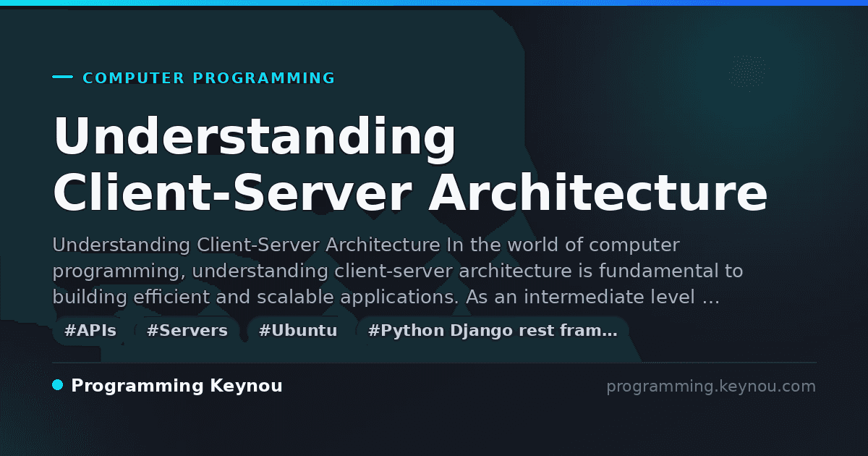The width and height of the screenshot is (868, 456).
Task: Click the cyan dot beside Programming Keynou
Action: pos(58,385)
